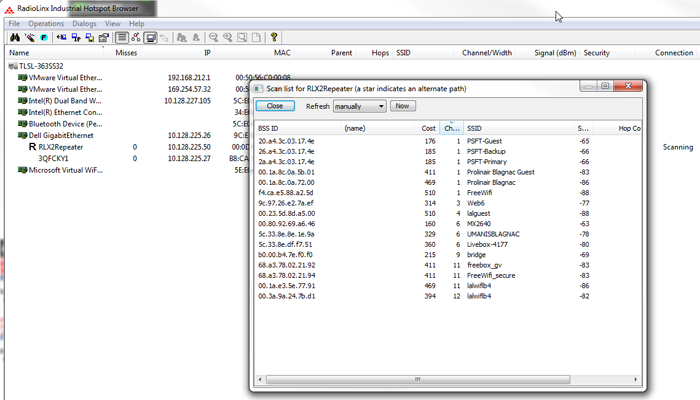Click the adapter icon beside Microsoft Virtual WiFi
The image size is (700, 400).
pos(22,170)
